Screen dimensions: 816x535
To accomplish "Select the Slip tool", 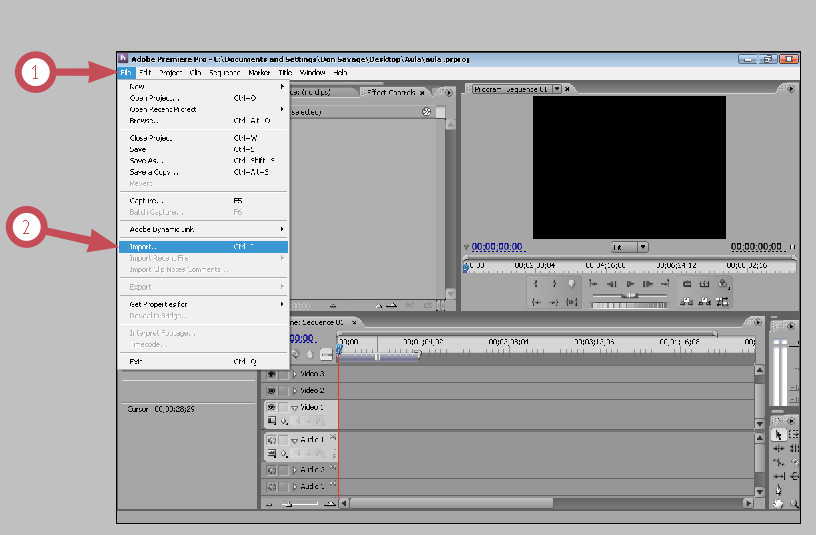I will [779, 476].
